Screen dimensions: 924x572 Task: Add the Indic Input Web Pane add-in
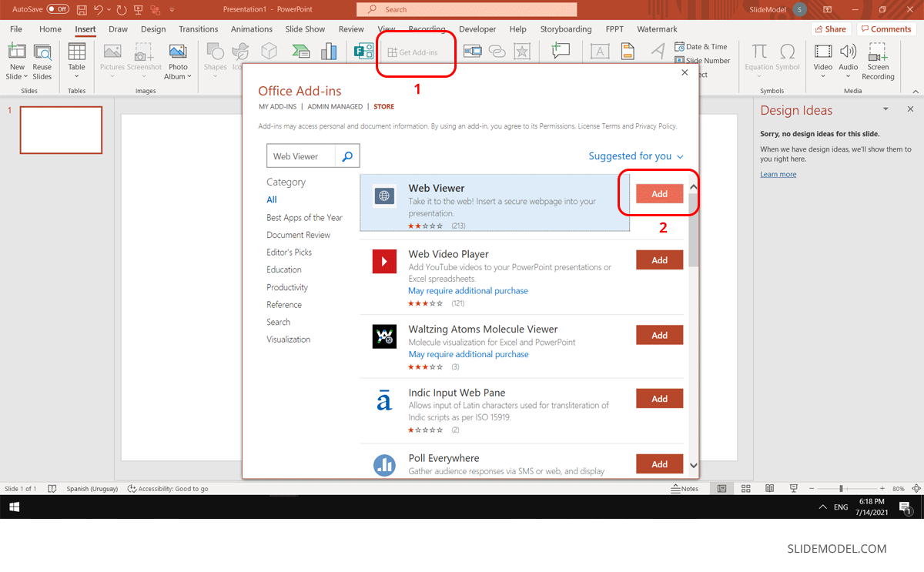[x=660, y=399]
